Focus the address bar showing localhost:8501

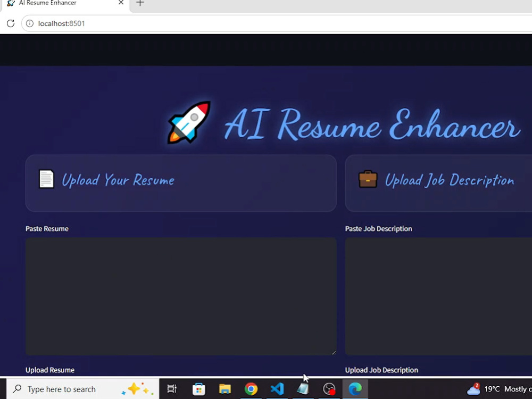[277, 23]
